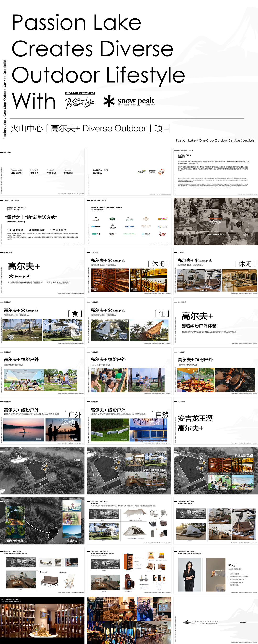
Task: Open the yoga group activity photo
Action: [61, 380]
